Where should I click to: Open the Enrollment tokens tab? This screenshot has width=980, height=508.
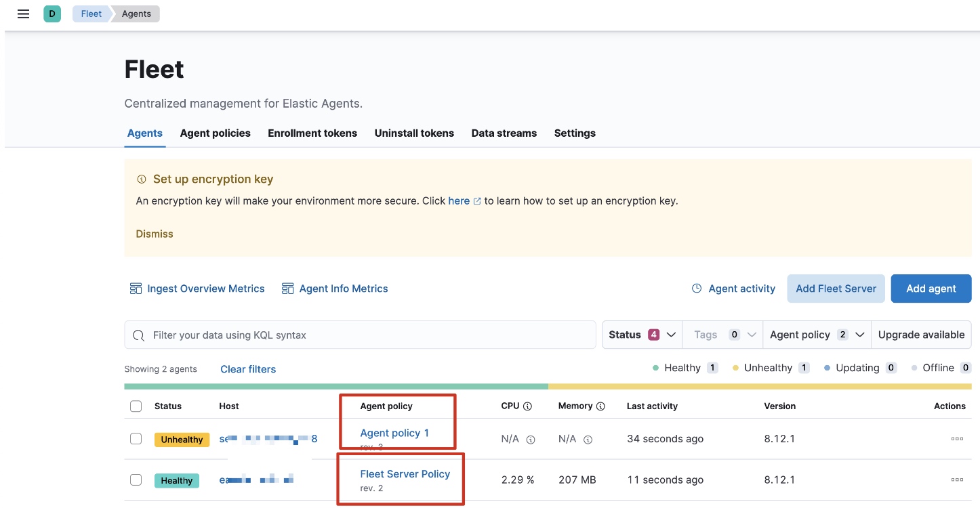pos(312,133)
